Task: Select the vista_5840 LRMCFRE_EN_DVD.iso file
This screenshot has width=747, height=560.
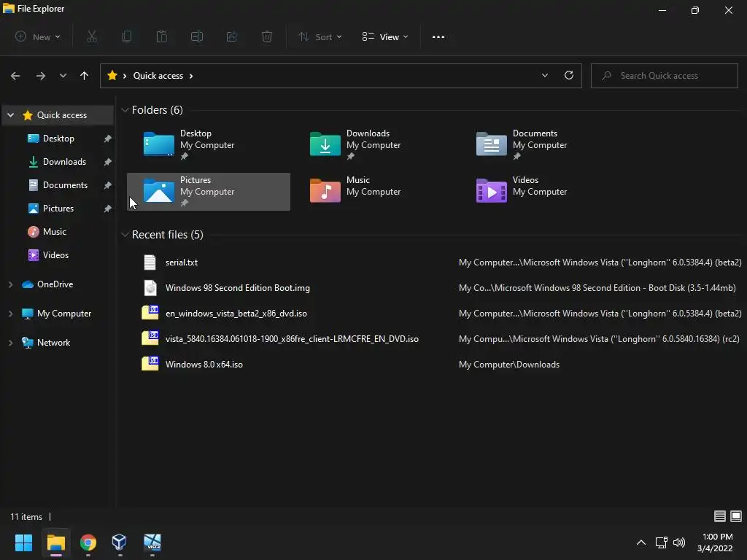Action: [292, 338]
